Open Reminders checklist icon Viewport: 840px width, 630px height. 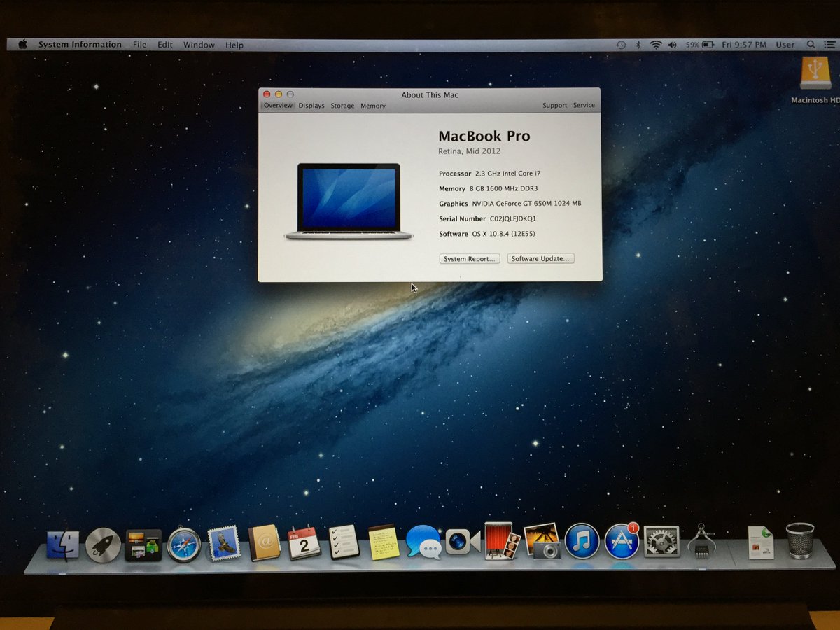click(x=344, y=542)
